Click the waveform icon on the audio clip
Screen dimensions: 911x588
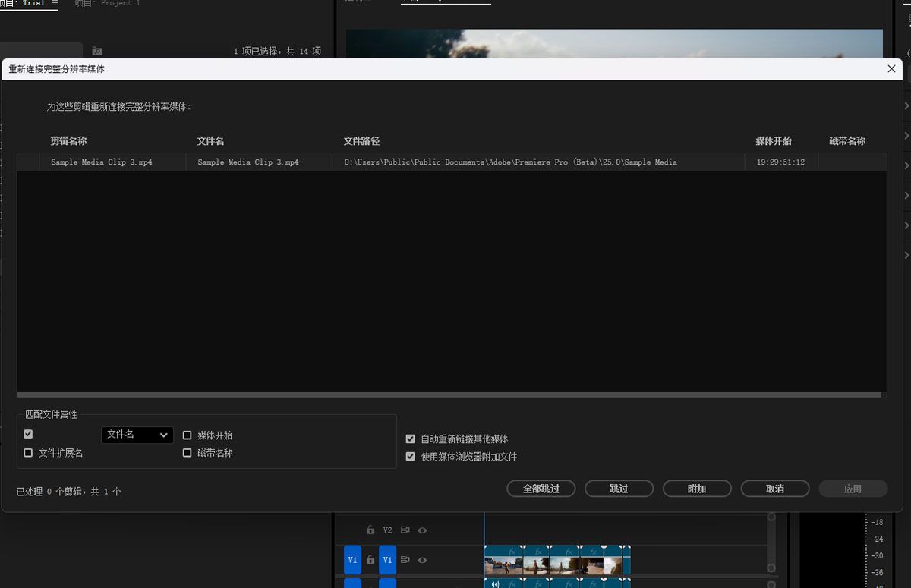[x=496, y=583]
